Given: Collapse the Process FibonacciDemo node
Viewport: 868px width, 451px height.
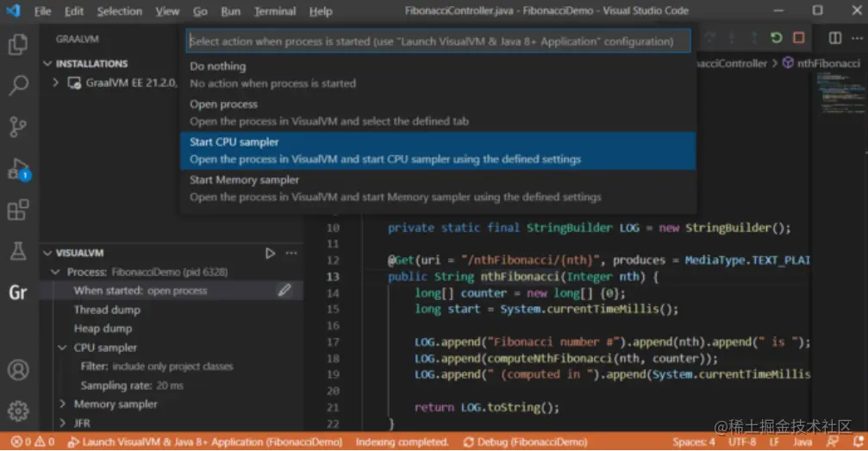Looking at the screenshot, I should click(x=55, y=272).
